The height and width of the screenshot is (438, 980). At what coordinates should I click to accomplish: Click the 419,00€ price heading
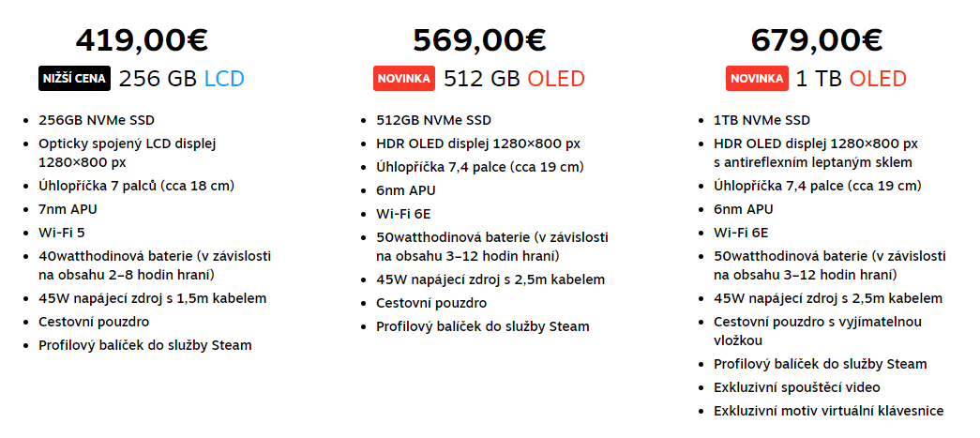[142, 40]
